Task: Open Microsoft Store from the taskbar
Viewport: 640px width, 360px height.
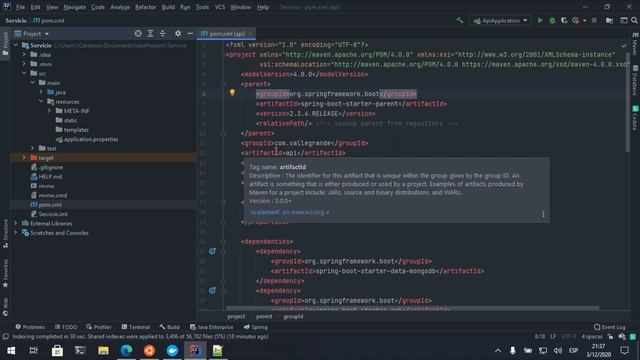Action: point(57,350)
